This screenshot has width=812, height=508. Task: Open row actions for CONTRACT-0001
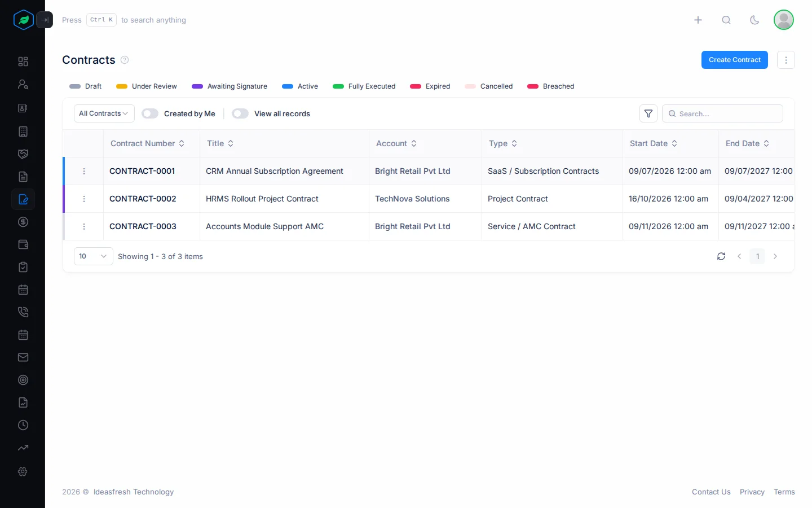84,171
